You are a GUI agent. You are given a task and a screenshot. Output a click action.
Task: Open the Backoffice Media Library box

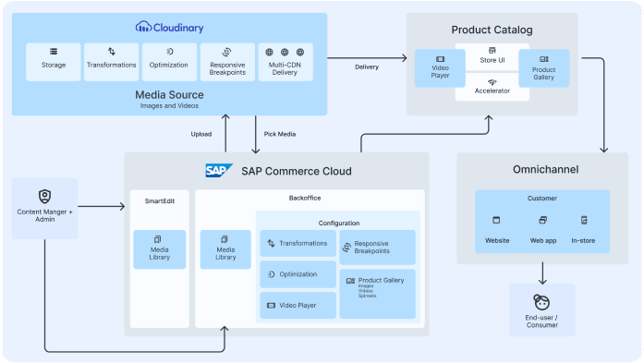pyautogui.click(x=225, y=249)
